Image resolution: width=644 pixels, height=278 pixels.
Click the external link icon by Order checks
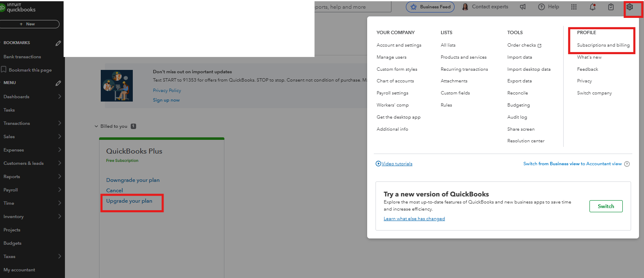[540, 45]
